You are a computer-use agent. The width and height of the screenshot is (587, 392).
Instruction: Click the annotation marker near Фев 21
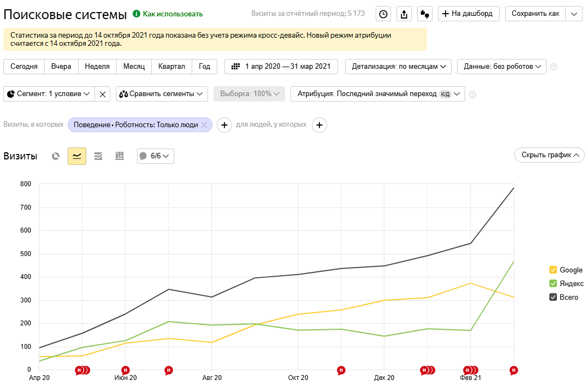[x=471, y=370]
